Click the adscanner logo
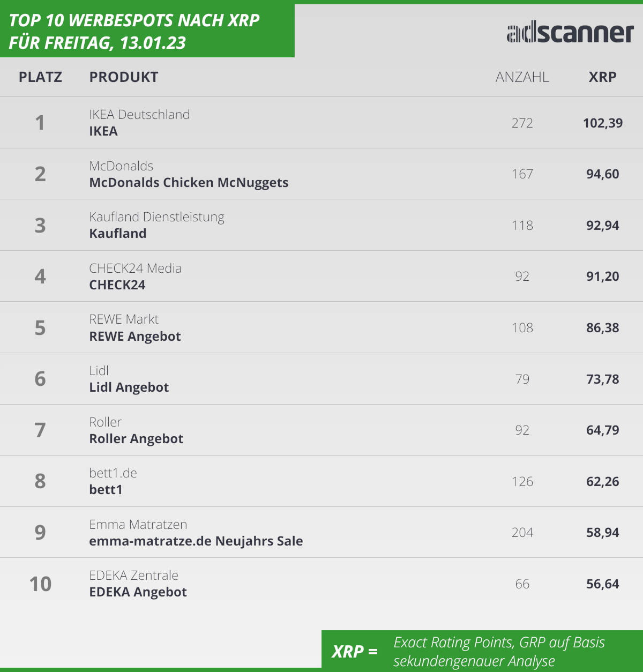The image size is (643, 672). pos(570,33)
